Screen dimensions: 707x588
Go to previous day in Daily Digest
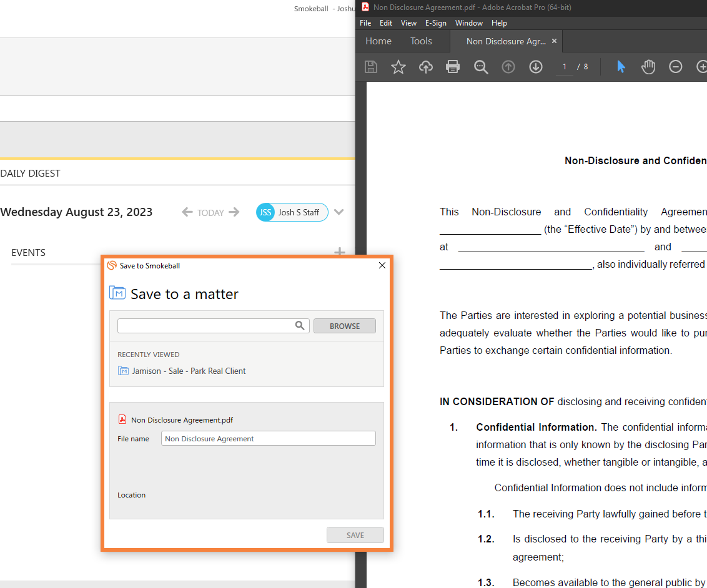[x=187, y=212]
